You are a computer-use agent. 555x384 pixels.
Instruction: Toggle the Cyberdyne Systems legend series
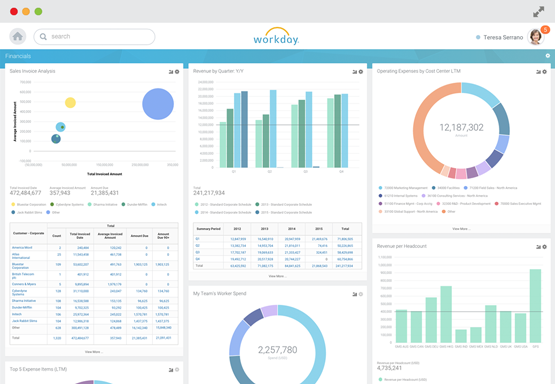pos(67,205)
